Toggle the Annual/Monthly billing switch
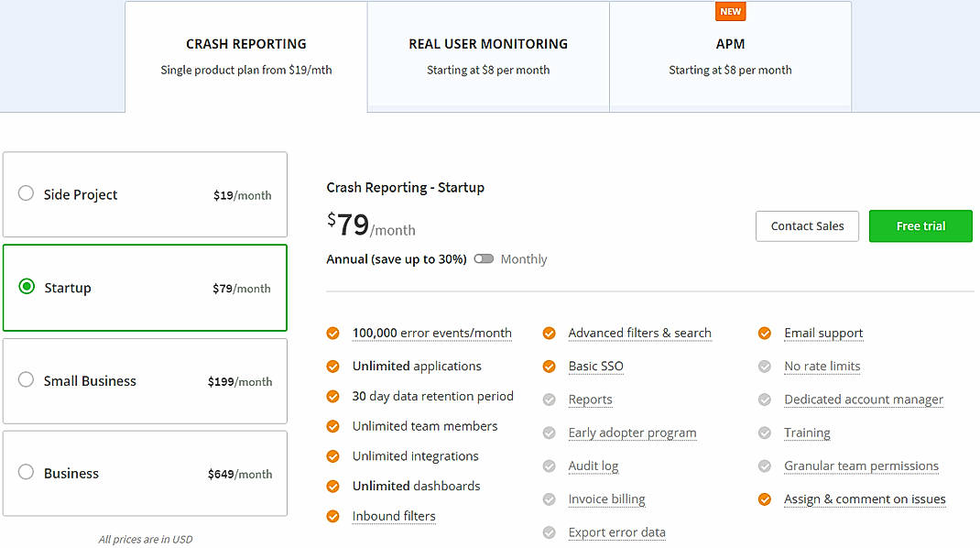This screenshot has height=548, width=980. (x=484, y=259)
